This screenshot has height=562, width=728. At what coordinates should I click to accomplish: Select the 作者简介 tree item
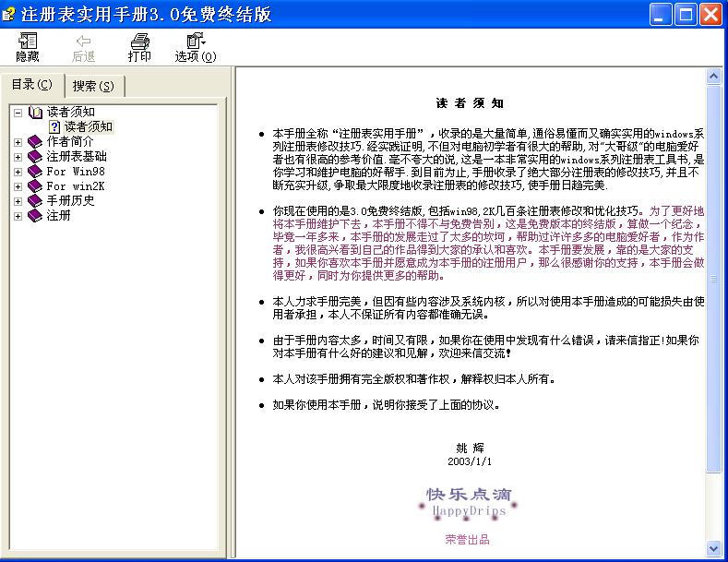(x=70, y=142)
